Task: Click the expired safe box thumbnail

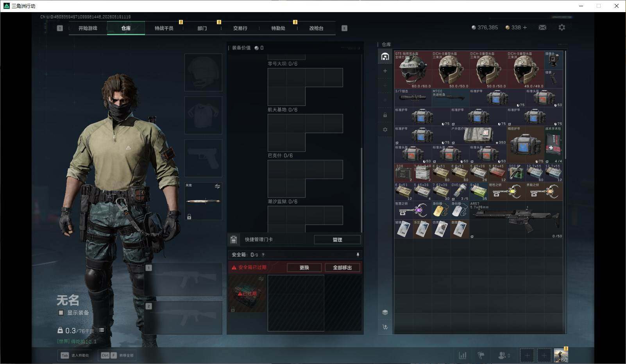Action: (247, 294)
